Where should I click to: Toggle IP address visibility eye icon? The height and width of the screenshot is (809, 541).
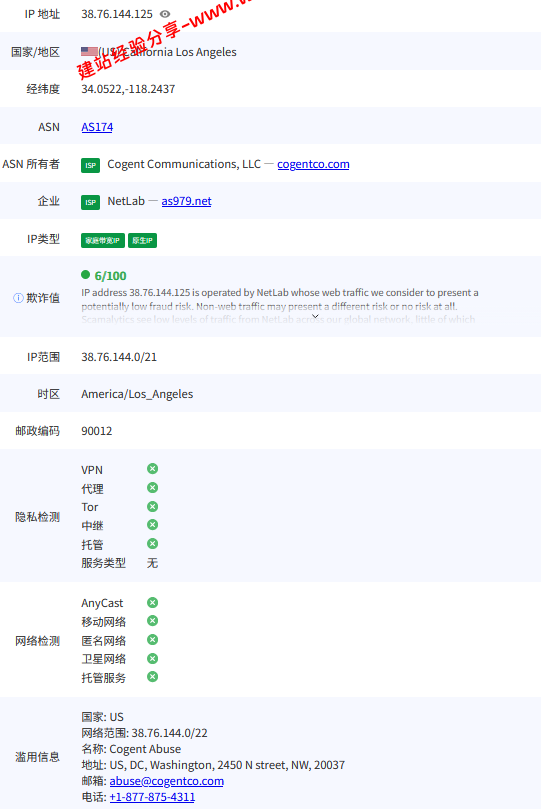click(x=165, y=14)
